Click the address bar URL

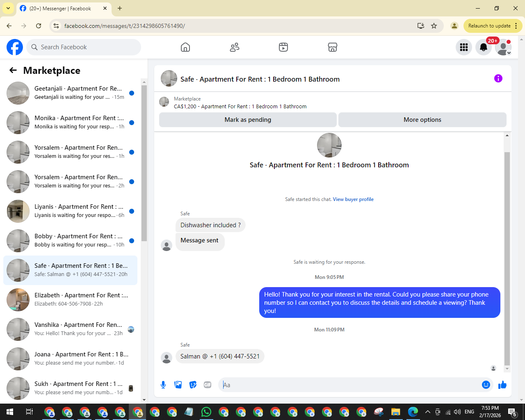[x=125, y=26]
